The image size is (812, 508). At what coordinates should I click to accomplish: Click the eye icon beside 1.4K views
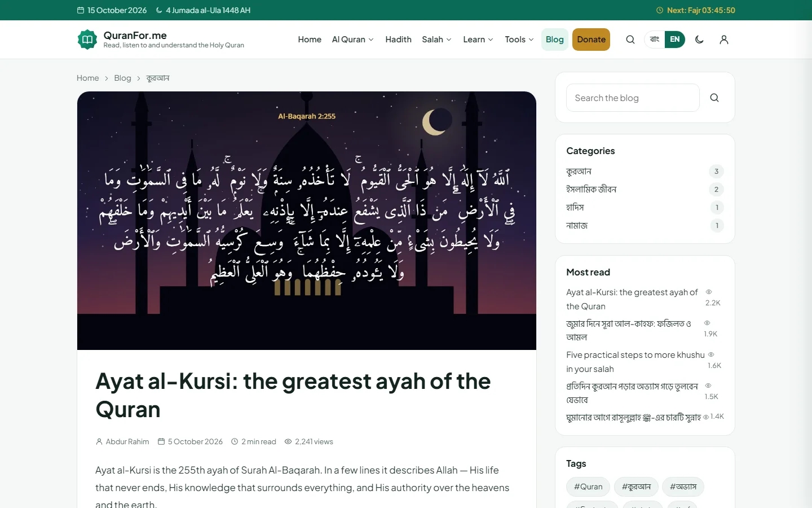[x=706, y=417]
